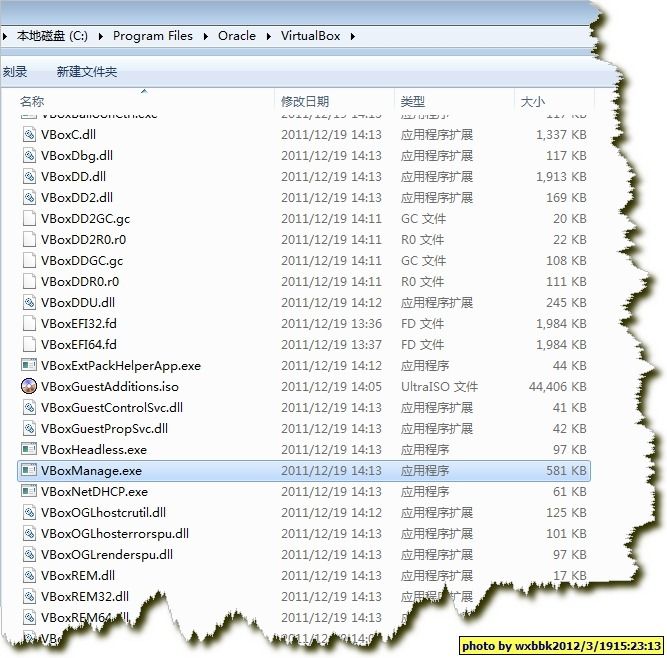Click the VBoxEFI32.fd file icon
Viewport: 667px width, 658px height.
[29, 323]
